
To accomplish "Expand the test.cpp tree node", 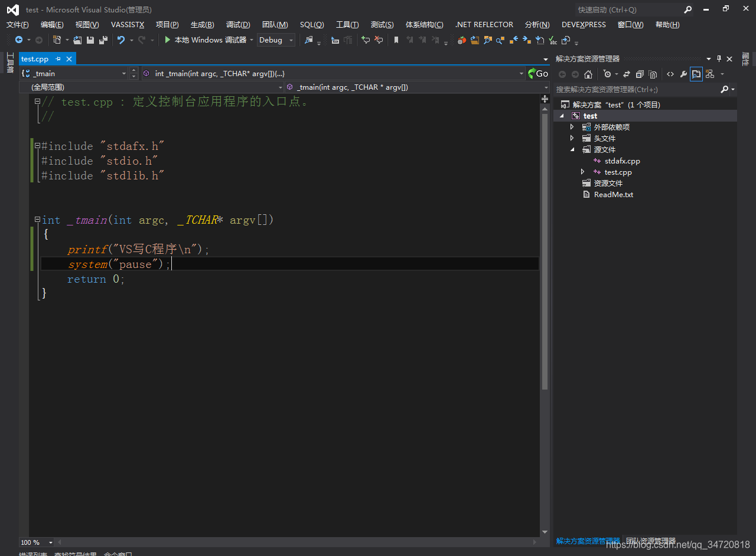I will click(582, 172).
